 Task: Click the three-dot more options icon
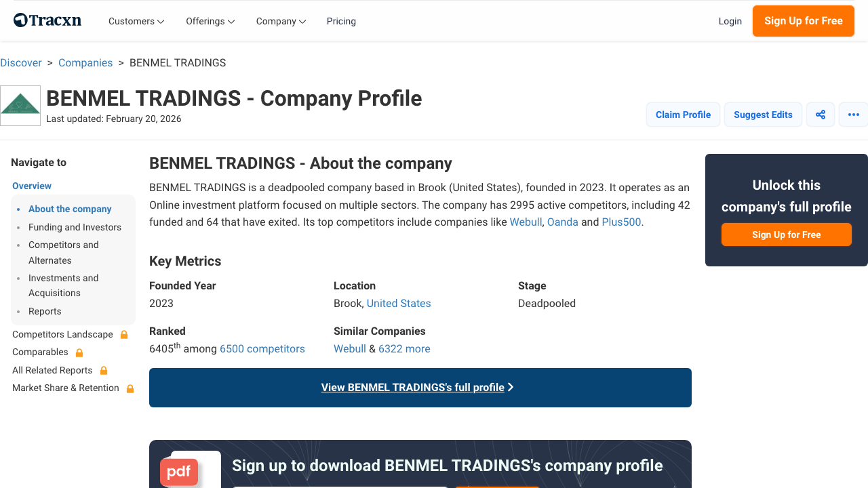click(x=853, y=115)
